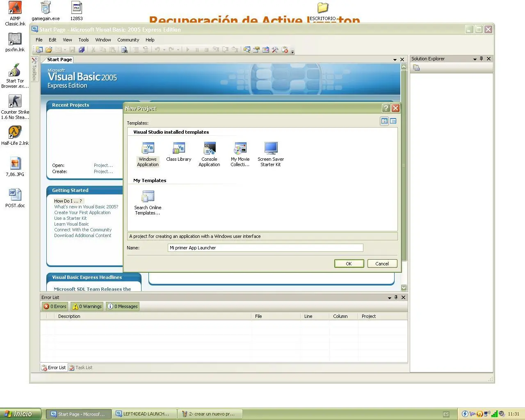Click the Properties icon in Solution Explorer
This screenshot has height=420, width=525.
click(416, 68)
